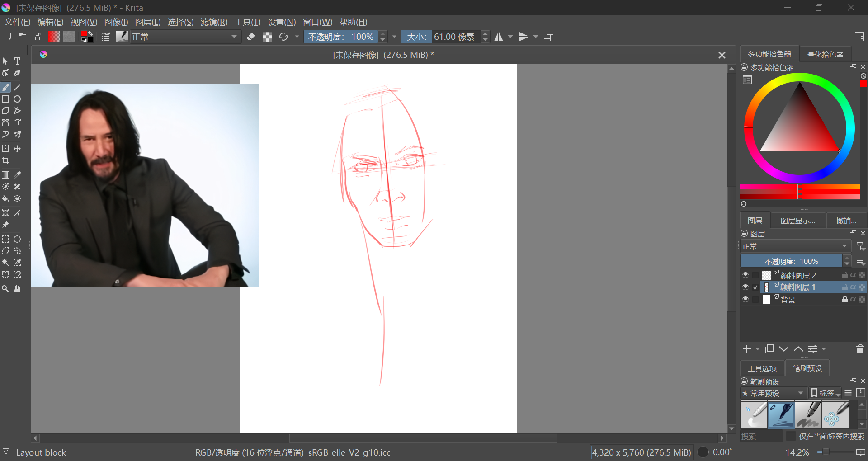Click horizontal mirror tool icon
The width and height of the screenshot is (868, 461).
[499, 37]
